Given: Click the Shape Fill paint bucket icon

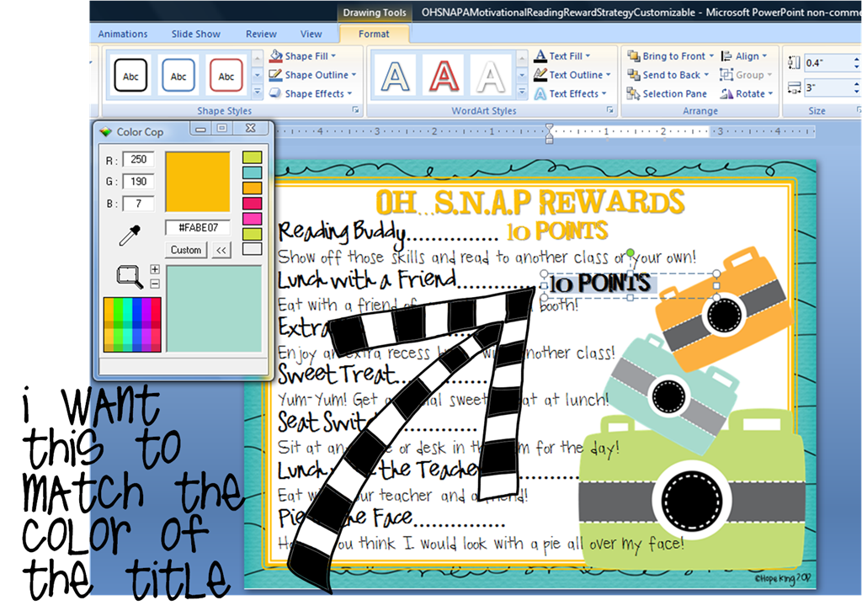Looking at the screenshot, I should (x=275, y=56).
